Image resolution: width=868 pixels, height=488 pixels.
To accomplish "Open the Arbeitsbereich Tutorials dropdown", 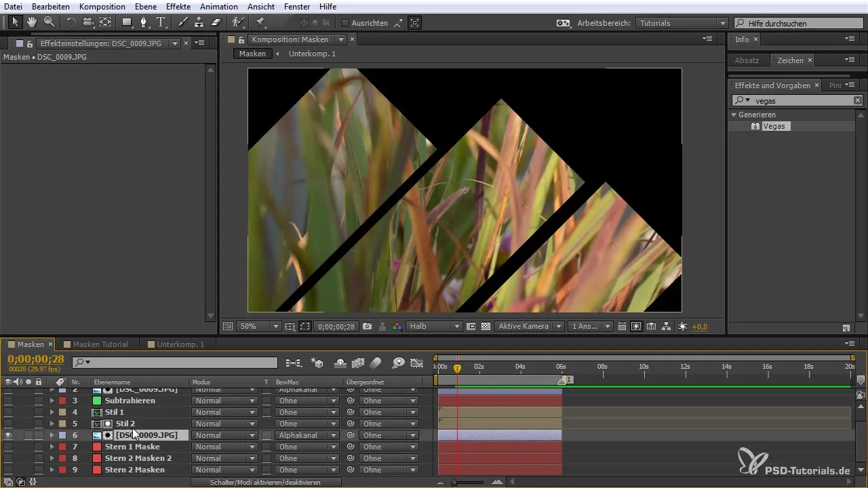I will 682,23.
